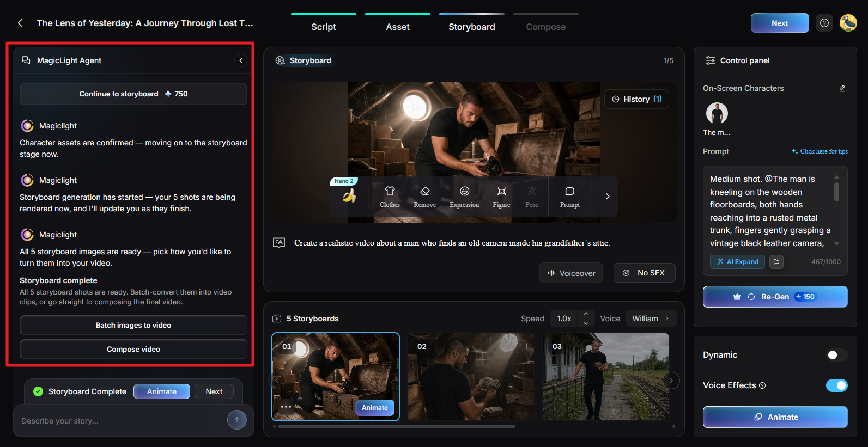This screenshot has width=868, height=447.
Task: Select storyboard thumbnail 03
Action: coord(606,377)
